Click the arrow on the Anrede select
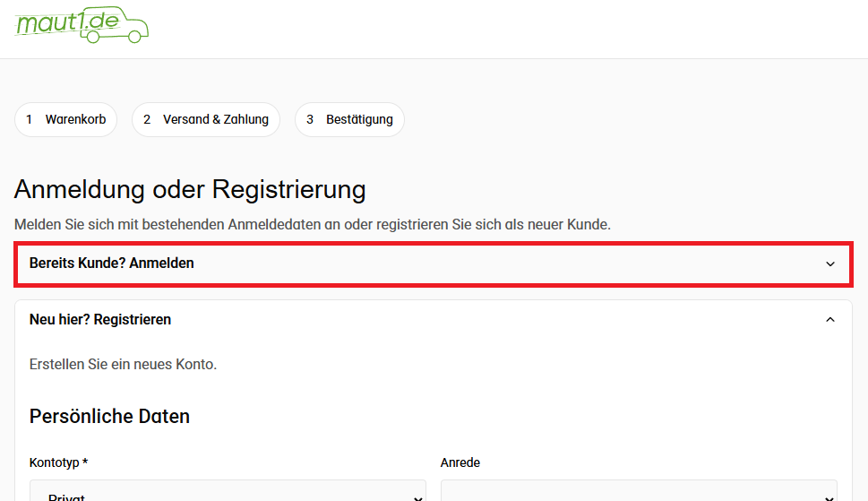 828,496
